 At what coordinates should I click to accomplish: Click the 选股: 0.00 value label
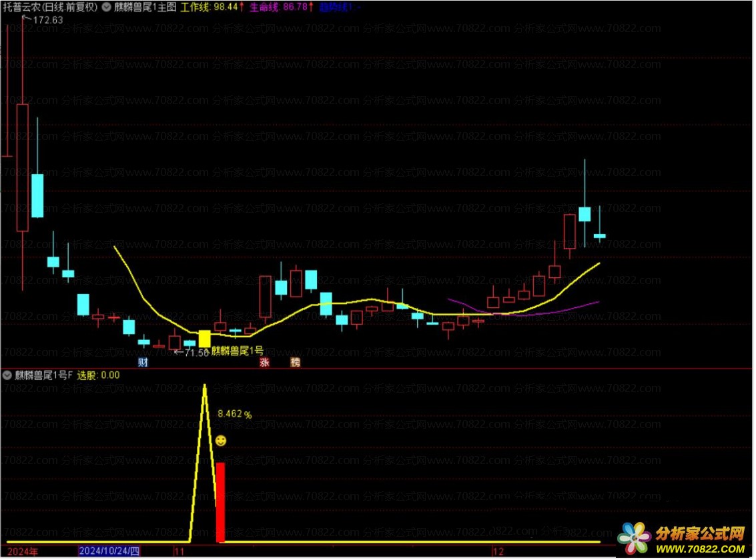[98, 375]
